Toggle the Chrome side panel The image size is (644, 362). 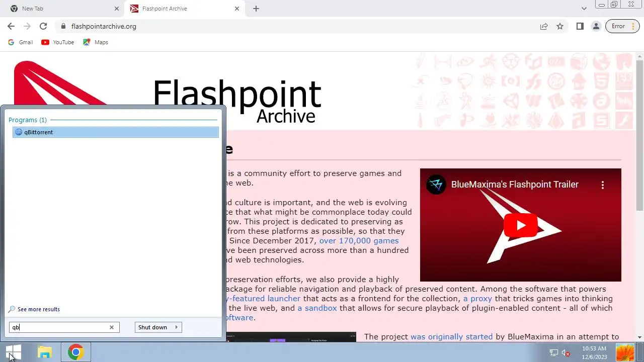[x=580, y=26]
